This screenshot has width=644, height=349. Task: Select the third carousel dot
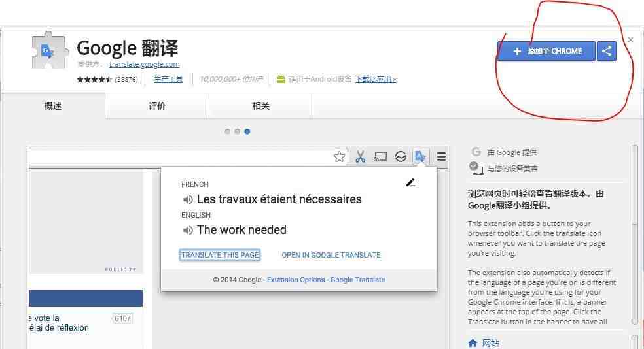click(247, 131)
